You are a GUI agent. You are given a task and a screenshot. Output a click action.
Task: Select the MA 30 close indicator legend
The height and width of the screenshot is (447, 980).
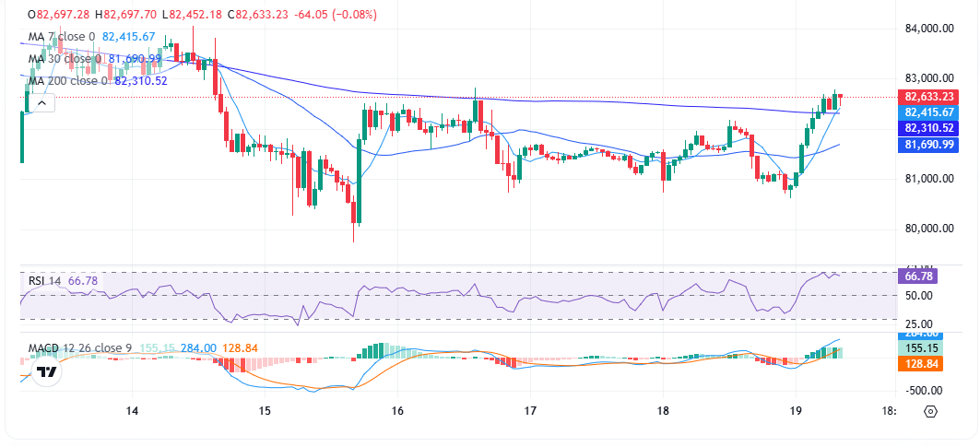96,59
